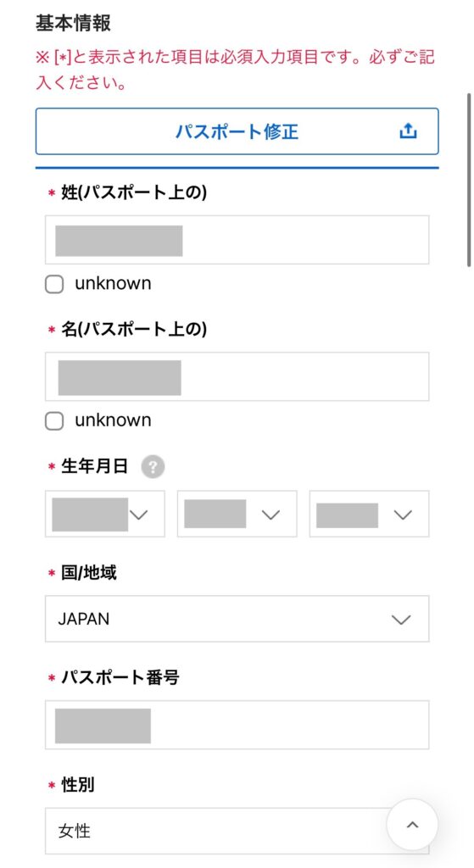This screenshot has width=474, height=868.
Task: Click the chevron in the birth day selector
Action: pyautogui.click(x=403, y=515)
